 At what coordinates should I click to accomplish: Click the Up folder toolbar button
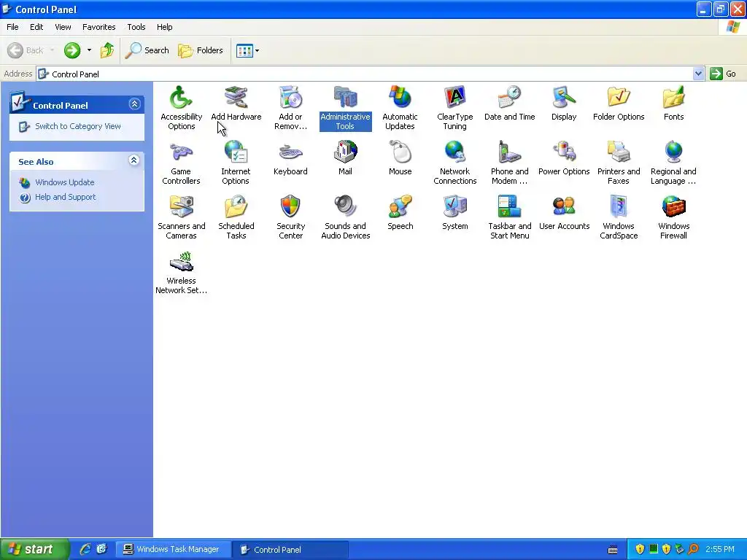(107, 50)
